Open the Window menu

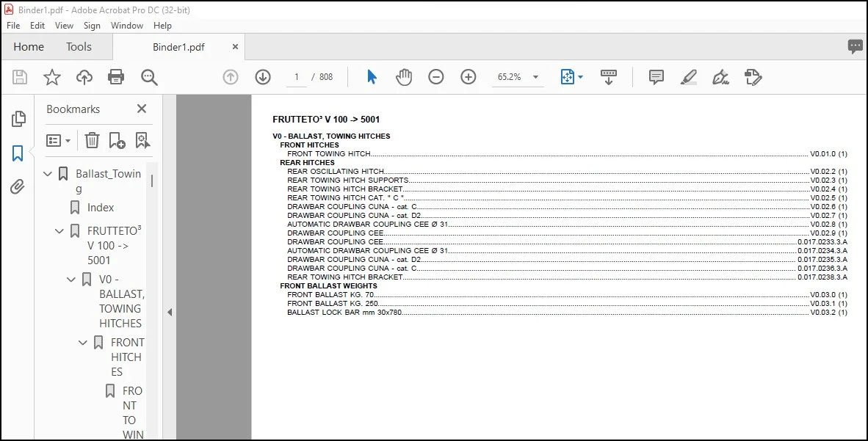(127, 26)
